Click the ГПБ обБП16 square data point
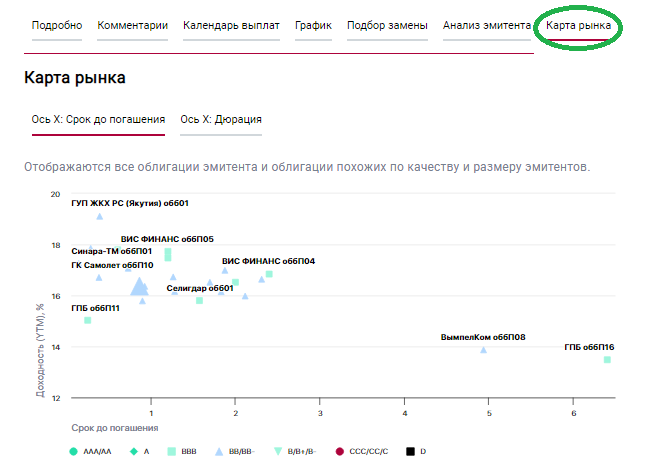This screenshot has width=657, height=463. 607,359
